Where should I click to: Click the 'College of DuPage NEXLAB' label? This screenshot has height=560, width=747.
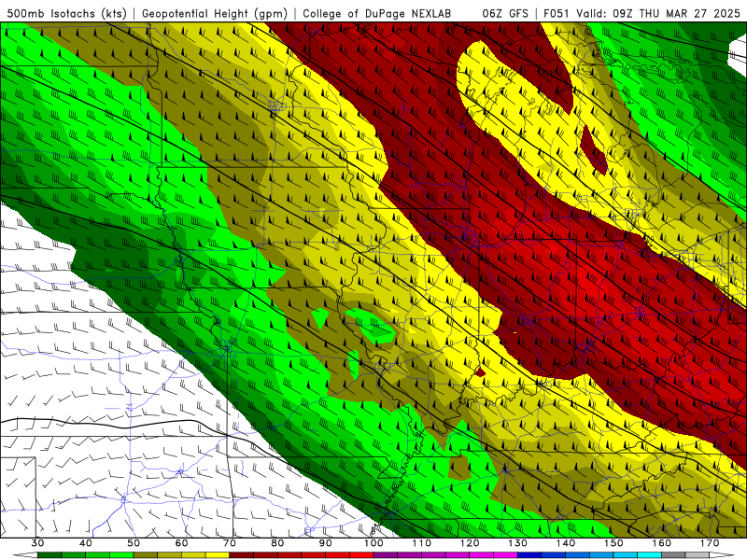click(x=377, y=14)
